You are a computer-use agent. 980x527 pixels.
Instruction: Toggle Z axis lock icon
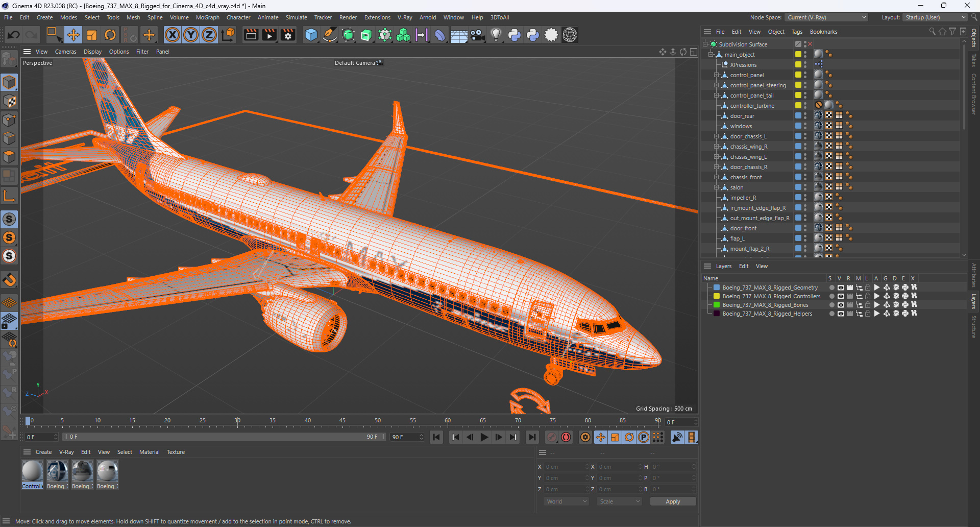coord(209,35)
